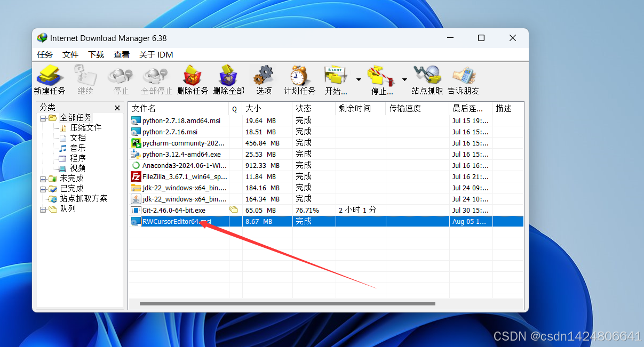Open the 关于 IDM menu
The height and width of the screenshot is (347, 644).
(x=156, y=55)
